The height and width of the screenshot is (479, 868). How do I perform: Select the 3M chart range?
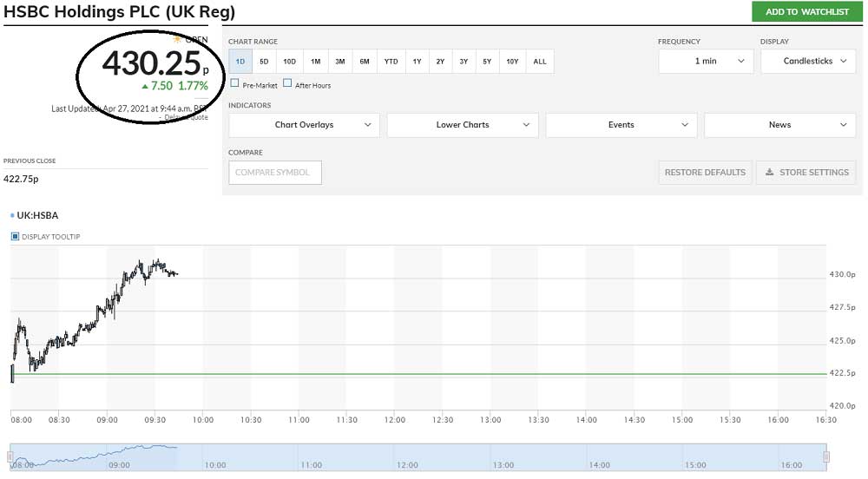(x=340, y=62)
